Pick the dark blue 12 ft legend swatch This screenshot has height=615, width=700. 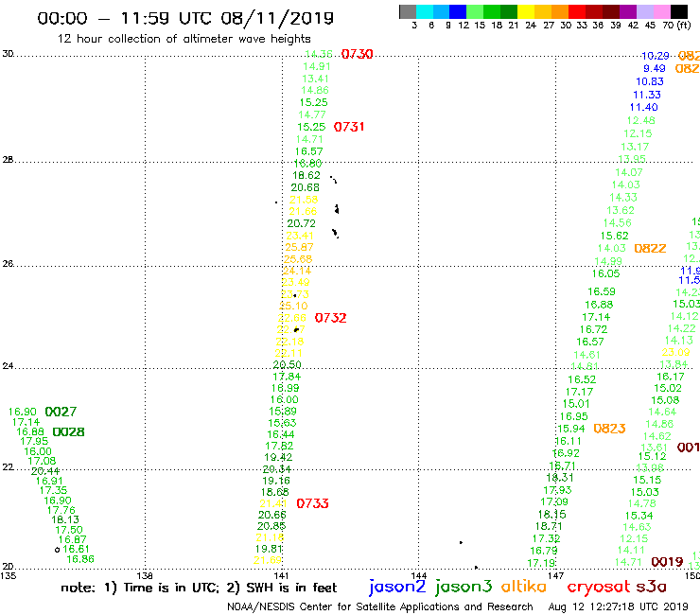pyautogui.click(x=459, y=12)
